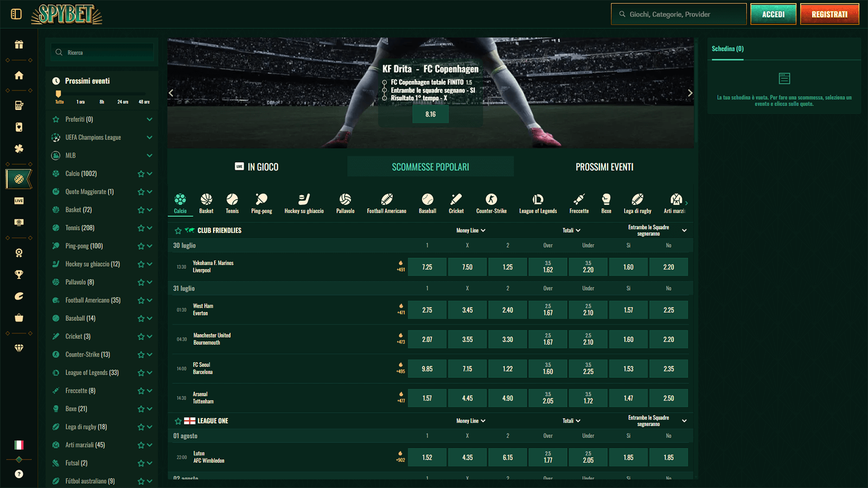Favorite Counter-Strike with star icon
The width and height of the screenshot is (868, 488).
point(141,355)
